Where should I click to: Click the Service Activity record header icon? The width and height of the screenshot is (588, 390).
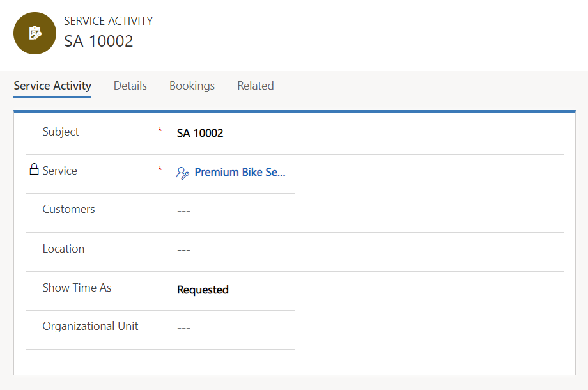coord(35,33)
